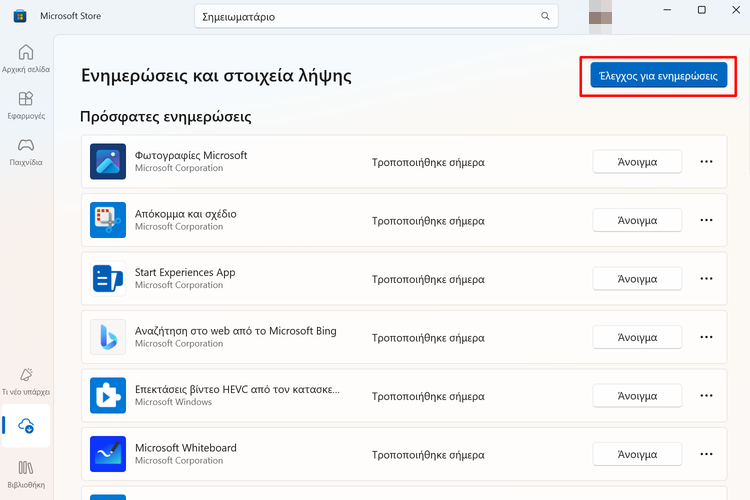Click Άνοιγμα for Φωτογραφίες Microsoft

(637, 162)
